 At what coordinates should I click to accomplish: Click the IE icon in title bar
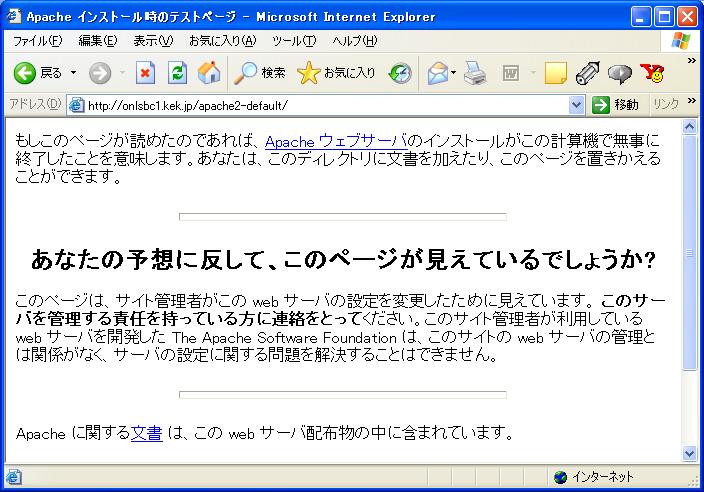click(x=13, y=16)
